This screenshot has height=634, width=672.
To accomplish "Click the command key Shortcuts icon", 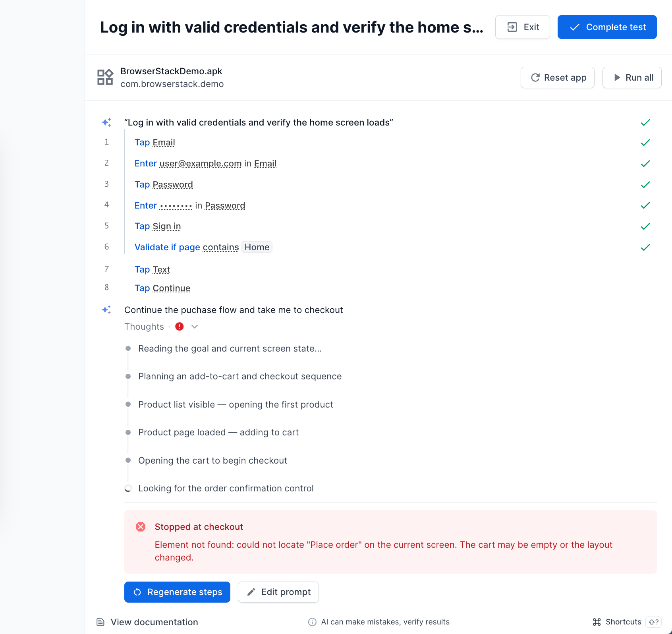I will [x=597, y=622].
